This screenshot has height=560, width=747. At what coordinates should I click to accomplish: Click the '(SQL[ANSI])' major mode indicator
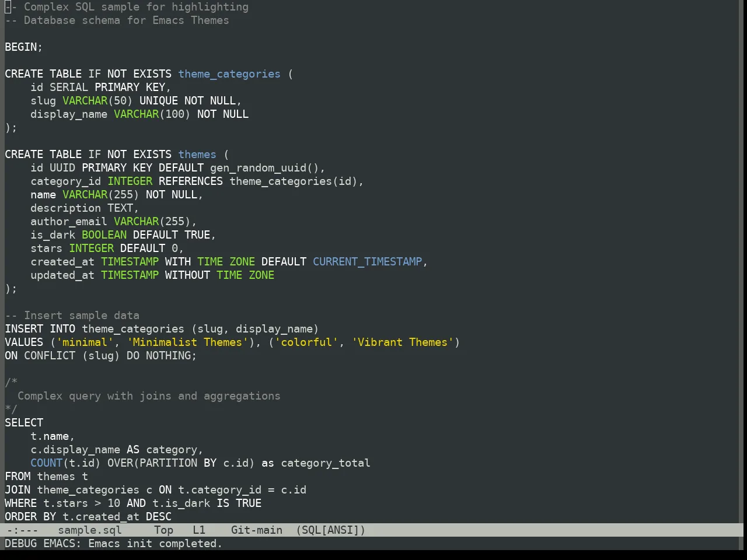click(330, 530)
